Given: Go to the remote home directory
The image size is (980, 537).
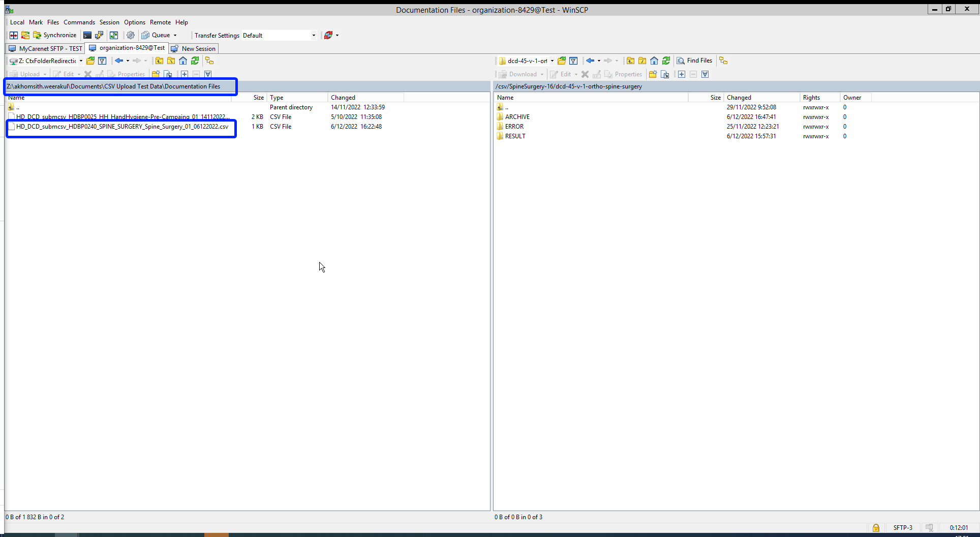Looking at the screenshot, I should coord(654,61).
